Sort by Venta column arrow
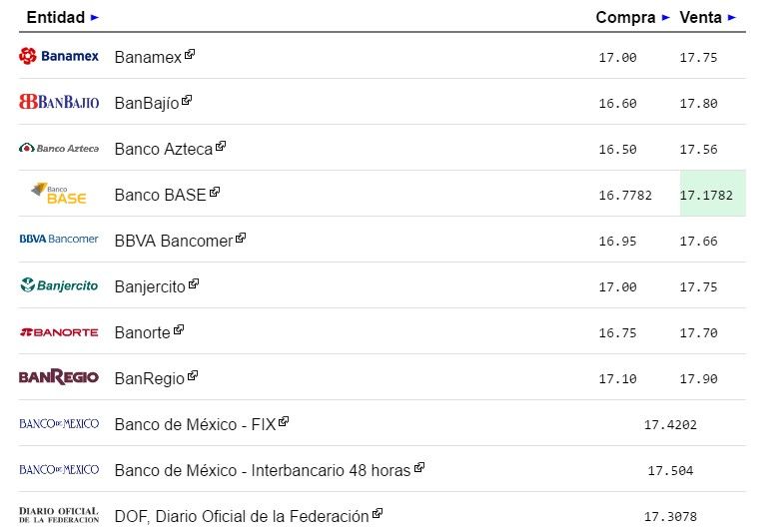The image size is (761, 532). 732,17
